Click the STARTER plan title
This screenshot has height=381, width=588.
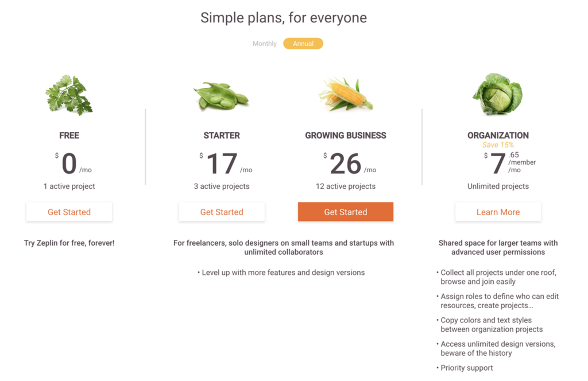[x=222, y=135]
